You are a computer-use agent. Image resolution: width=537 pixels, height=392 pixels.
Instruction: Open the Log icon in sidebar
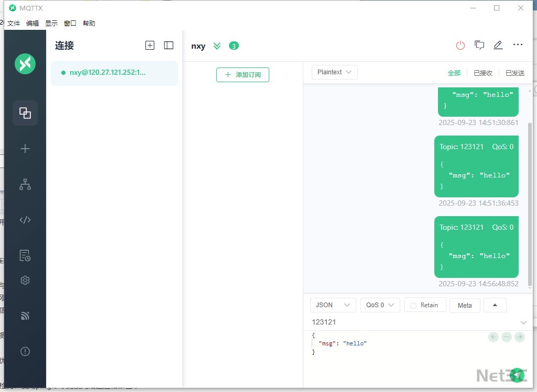pos(25,255)
